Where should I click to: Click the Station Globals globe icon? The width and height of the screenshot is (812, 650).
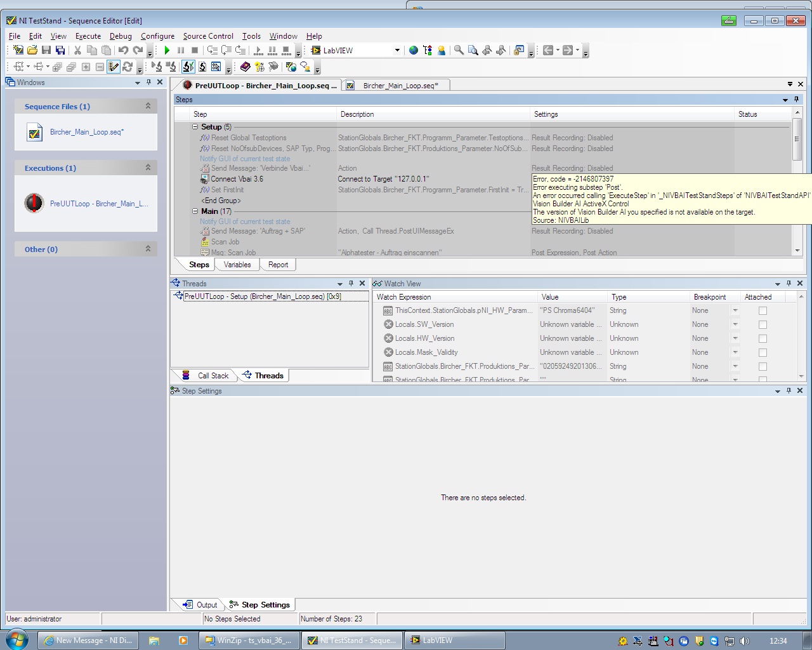(414, 50)
